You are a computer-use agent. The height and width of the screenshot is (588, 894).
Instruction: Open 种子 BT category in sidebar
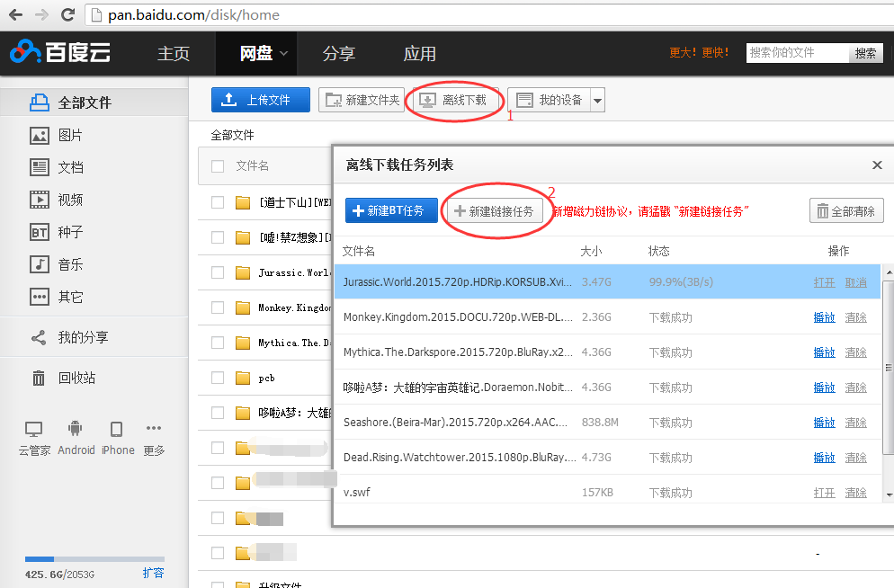pos(56,232)
